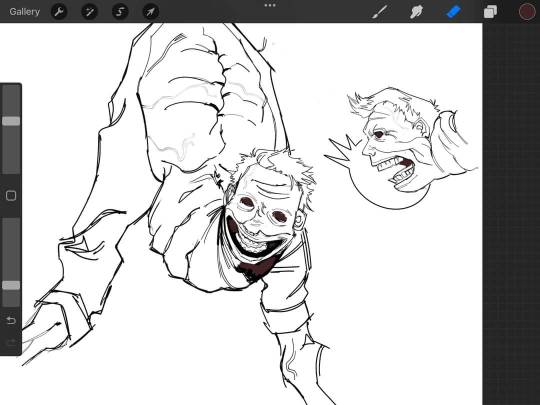Screen dimensions: 540x405
Task: Select the Smudge tool
Action: 416,12
